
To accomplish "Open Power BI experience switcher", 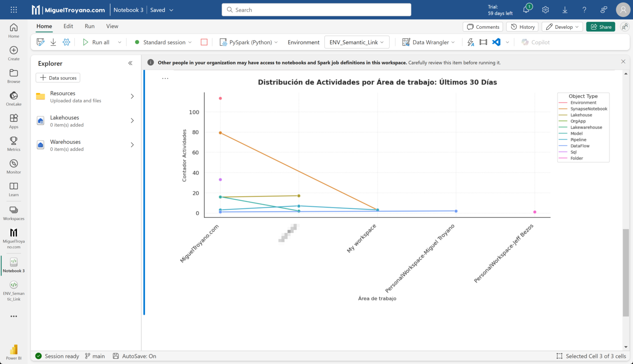I will (x=14, y=352).
